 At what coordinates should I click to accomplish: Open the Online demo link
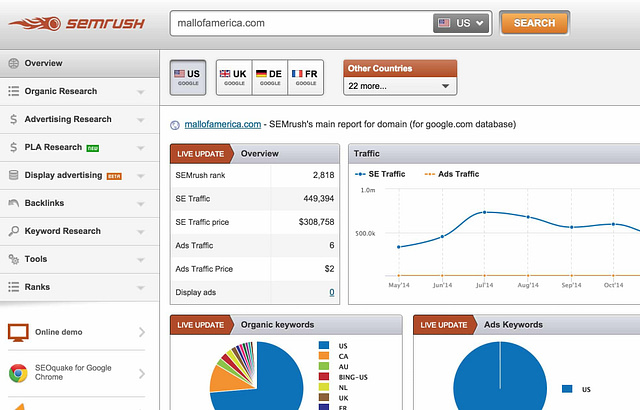58,332
